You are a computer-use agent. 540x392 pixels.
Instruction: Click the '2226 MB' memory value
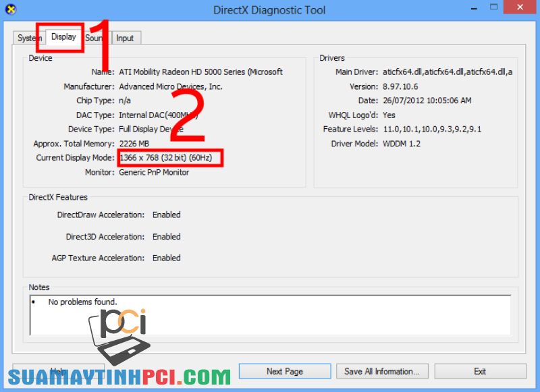coord(134,144)
